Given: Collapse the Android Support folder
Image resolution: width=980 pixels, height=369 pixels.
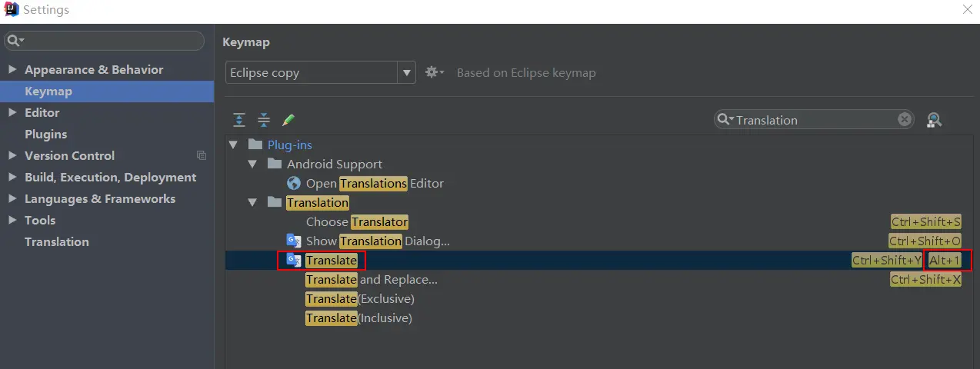Looking at the screenshot, I should (x=252, y=164).
